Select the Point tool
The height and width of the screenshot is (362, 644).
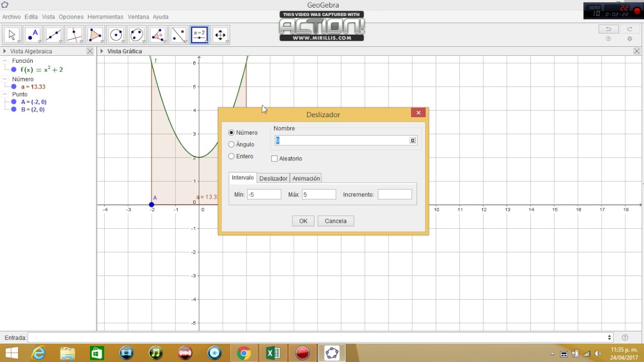(x=33, y=35)
